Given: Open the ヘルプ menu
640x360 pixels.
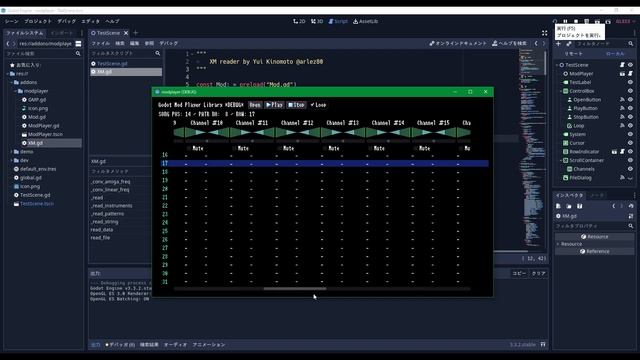Looking at the screenshot, I should coord(112,21).
